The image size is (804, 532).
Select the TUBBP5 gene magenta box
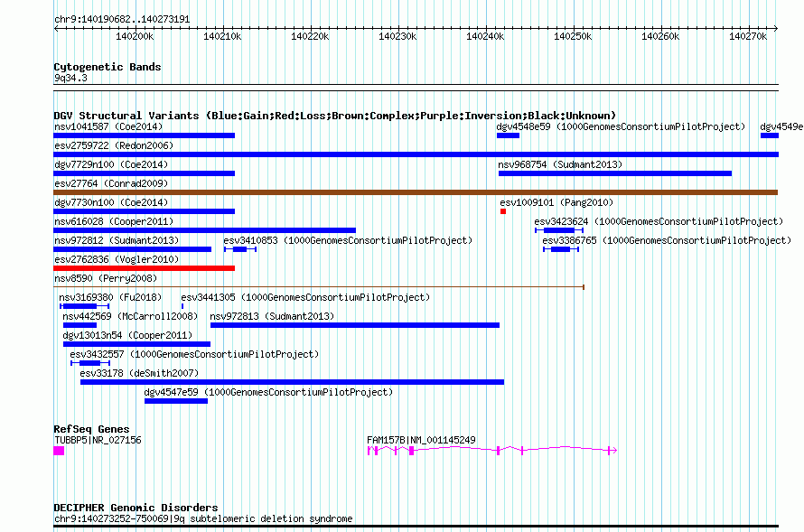tap(59, 451)
